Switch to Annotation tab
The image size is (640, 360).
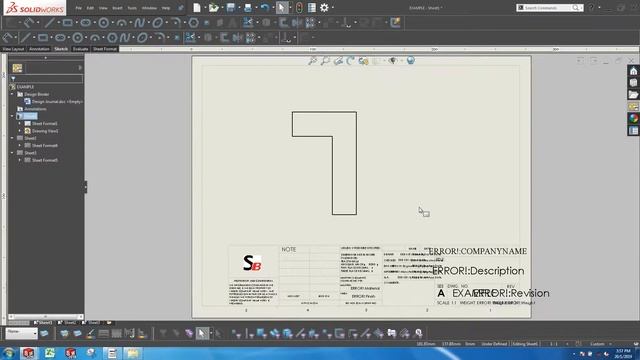coord(39,49)
